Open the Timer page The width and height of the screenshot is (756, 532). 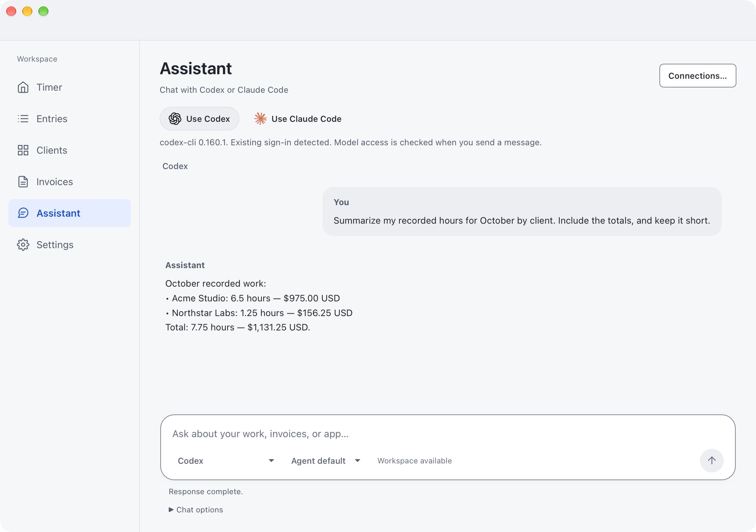[x=70, y=87]
